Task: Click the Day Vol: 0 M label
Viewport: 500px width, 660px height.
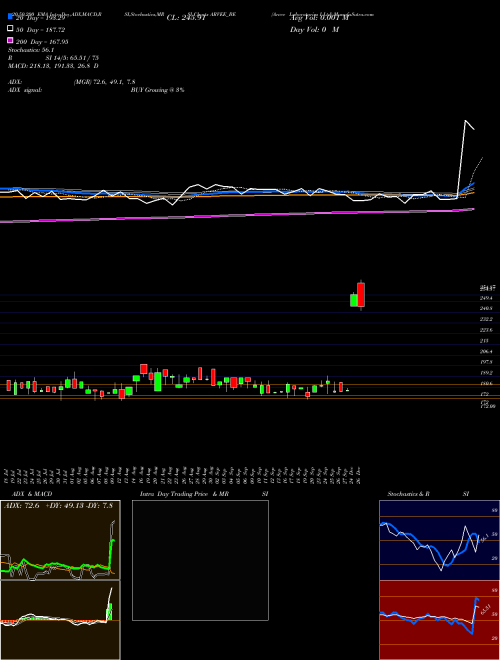Action: 314,30
